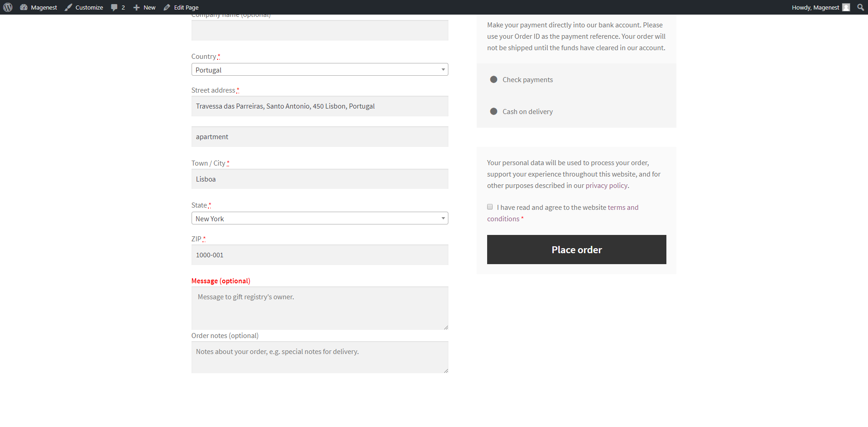Open the New content menu label
Viewport: 868px width, 427px height.
tap(149, 7)
